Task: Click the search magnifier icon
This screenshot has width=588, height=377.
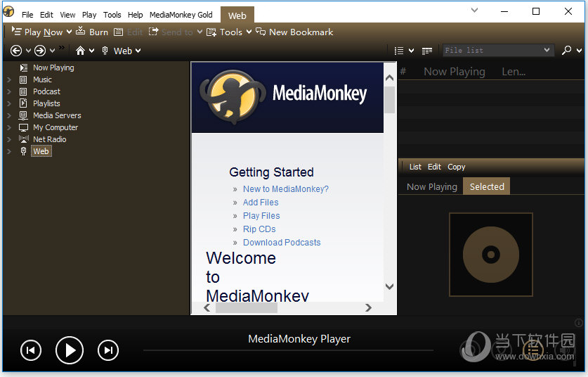Action: [566, 51]
